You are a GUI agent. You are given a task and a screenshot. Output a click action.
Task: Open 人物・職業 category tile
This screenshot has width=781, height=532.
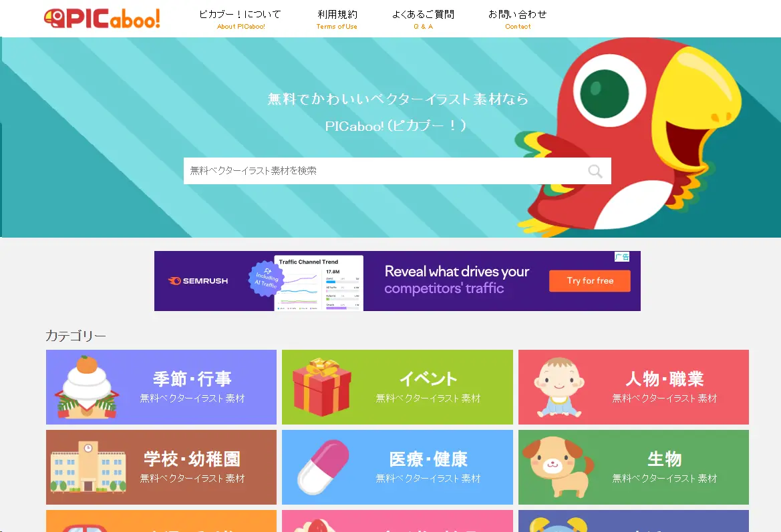[633, 387]
